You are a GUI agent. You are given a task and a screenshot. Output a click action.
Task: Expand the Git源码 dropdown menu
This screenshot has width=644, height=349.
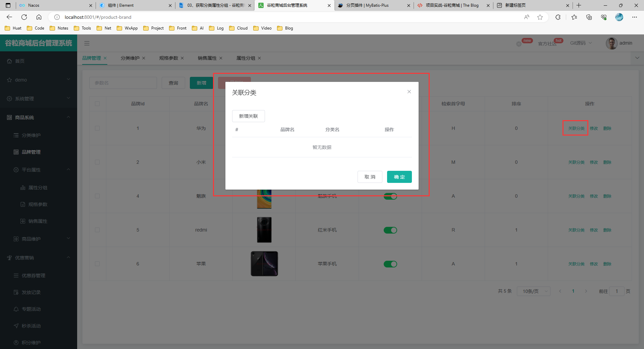pyautogui.click(x=581, y=43)
